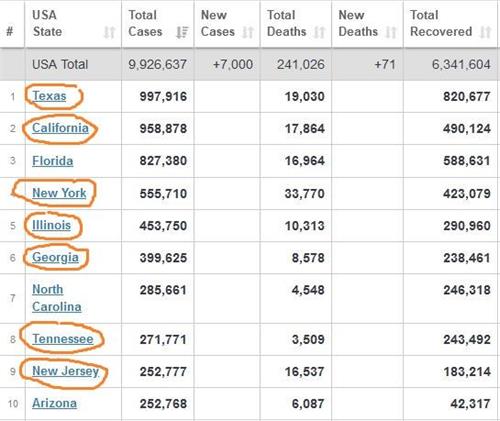Sort table by USA State column icon
The width and height of the screenshot is (500, 421).
click(x=109, y=32)
